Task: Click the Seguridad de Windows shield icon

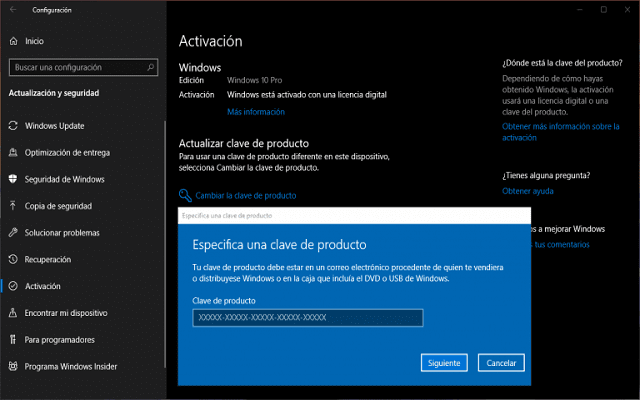Action: (x=13, y=179)
